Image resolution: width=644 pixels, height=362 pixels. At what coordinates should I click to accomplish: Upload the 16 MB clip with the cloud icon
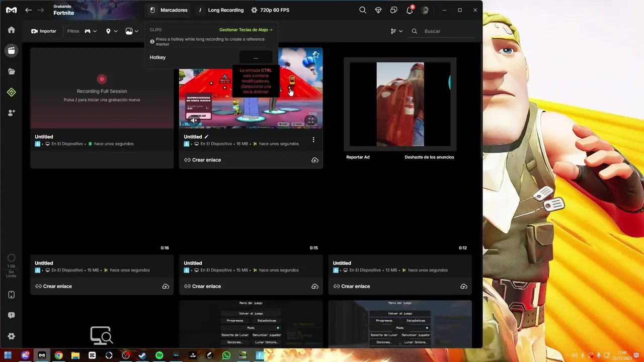click(x=314, y=160)
